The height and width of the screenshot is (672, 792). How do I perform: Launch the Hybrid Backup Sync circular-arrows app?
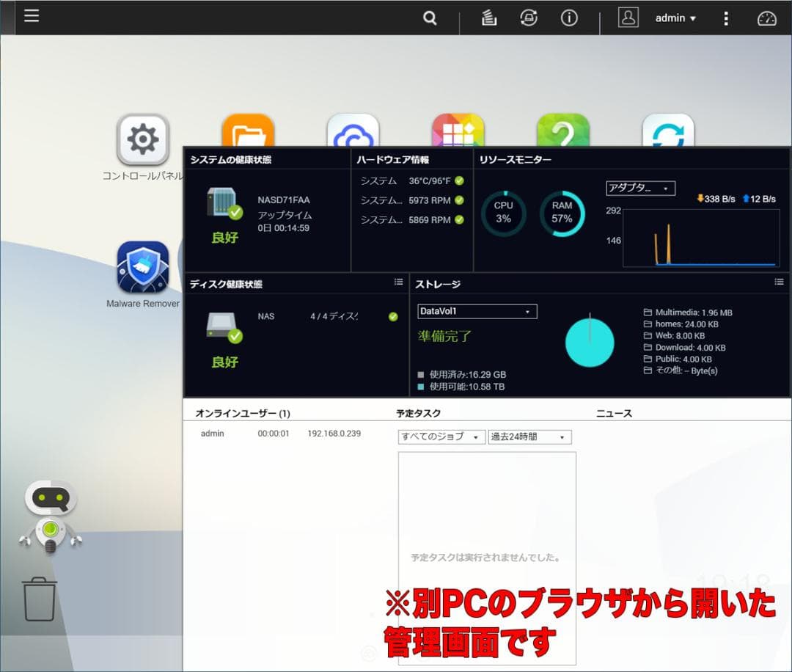point(668,131)
